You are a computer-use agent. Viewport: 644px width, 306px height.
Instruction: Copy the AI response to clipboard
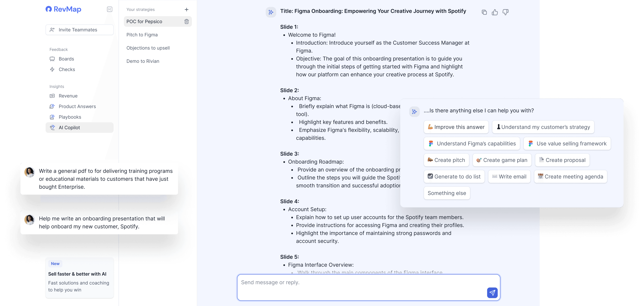[484, 12]
